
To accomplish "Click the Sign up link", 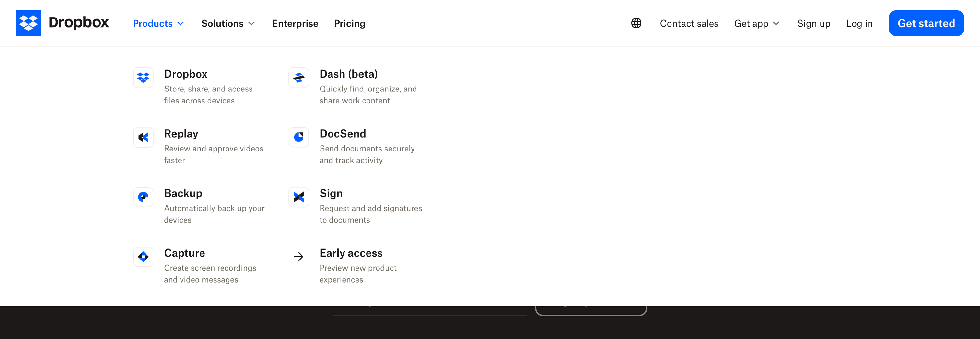I will 813,24.
